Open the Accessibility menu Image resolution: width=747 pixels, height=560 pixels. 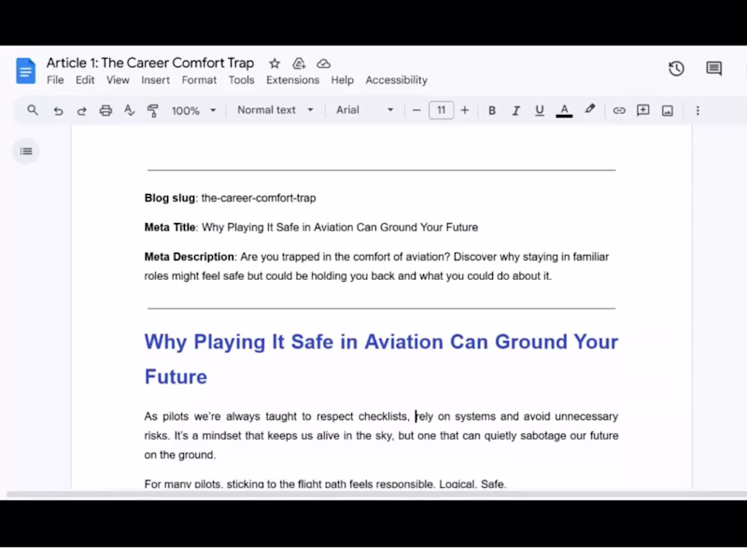pyautogui.click(x=396, y=80)
